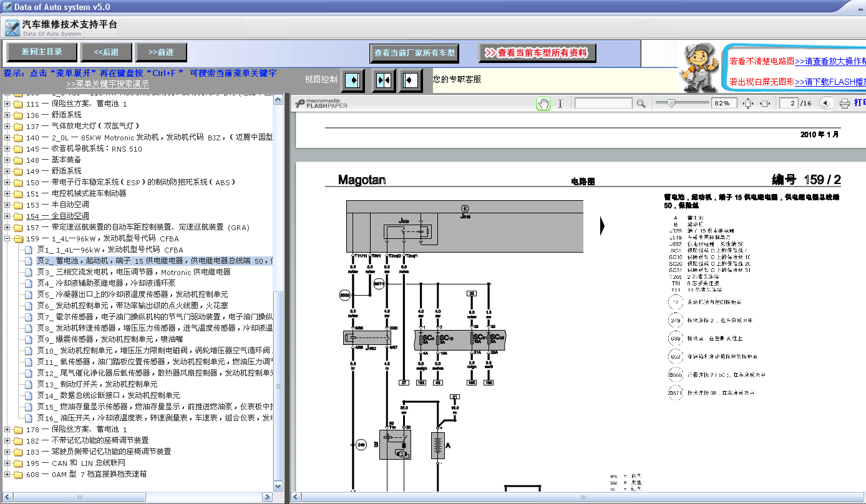Click the magnifier search icon in FlashPaper toolbar

[x=641, y=104]
